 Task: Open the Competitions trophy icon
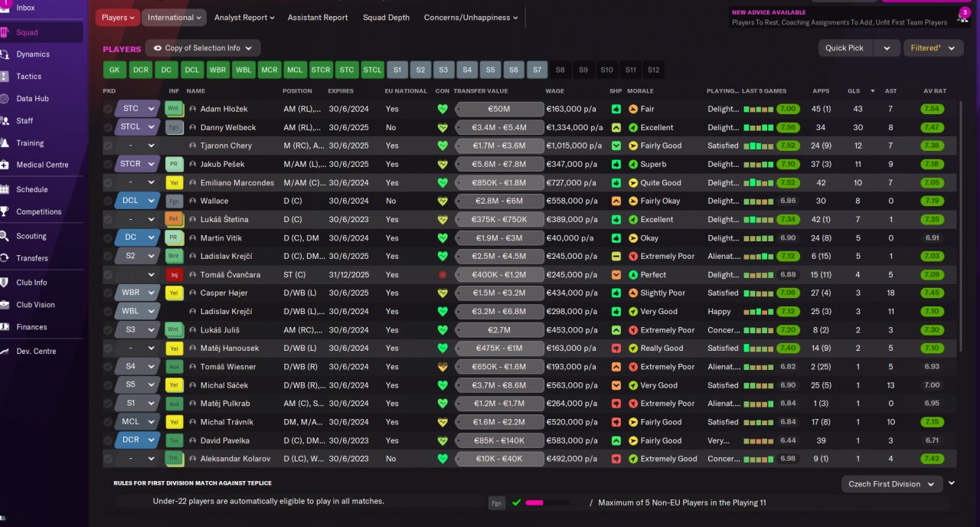click(5, 211)
